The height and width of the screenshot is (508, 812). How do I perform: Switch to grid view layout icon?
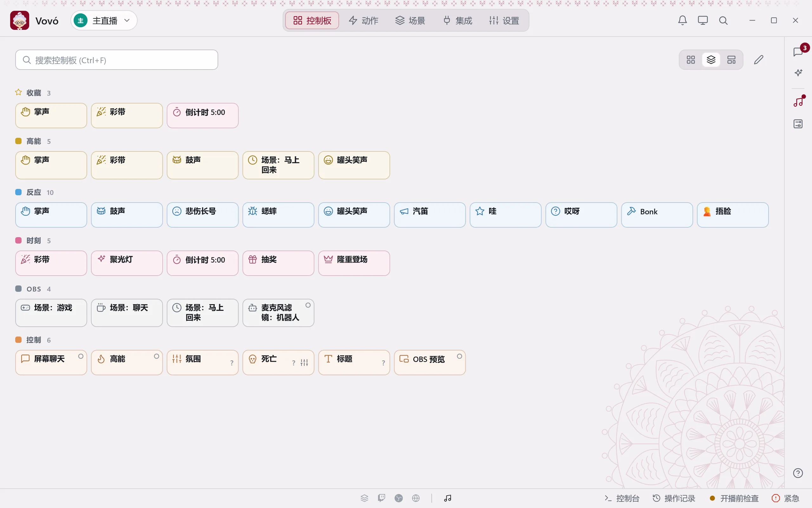pyautogui.click(x=691, y=60)
